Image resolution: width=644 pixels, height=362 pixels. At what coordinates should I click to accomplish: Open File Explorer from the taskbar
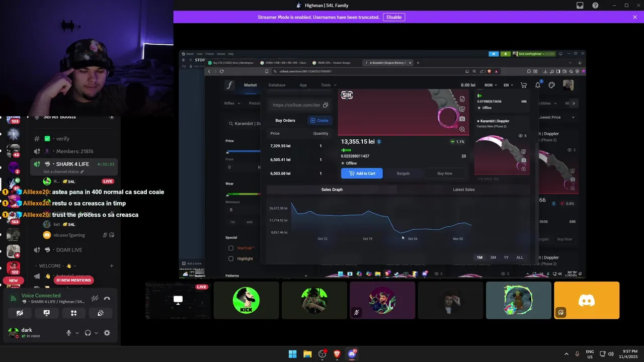coord(307,354)
